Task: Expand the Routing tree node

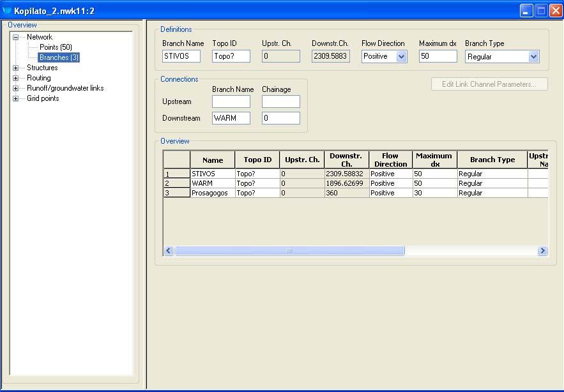Action: coord(15,78)
